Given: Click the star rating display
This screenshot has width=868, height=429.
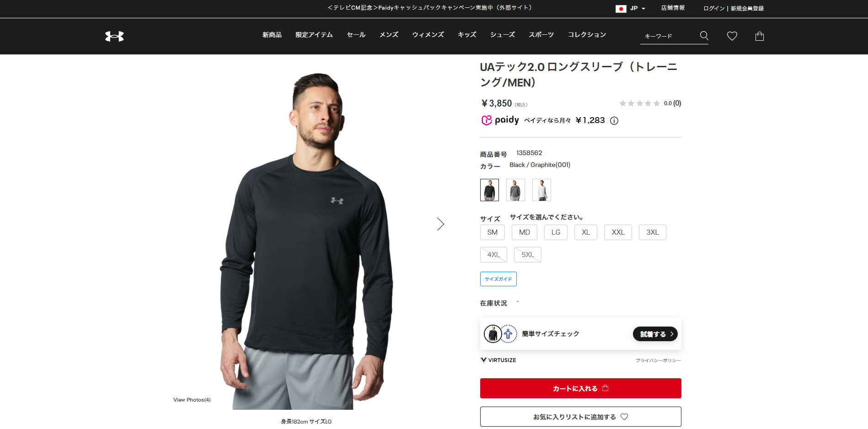Looking at the screenshot, I should pos(640,103).
